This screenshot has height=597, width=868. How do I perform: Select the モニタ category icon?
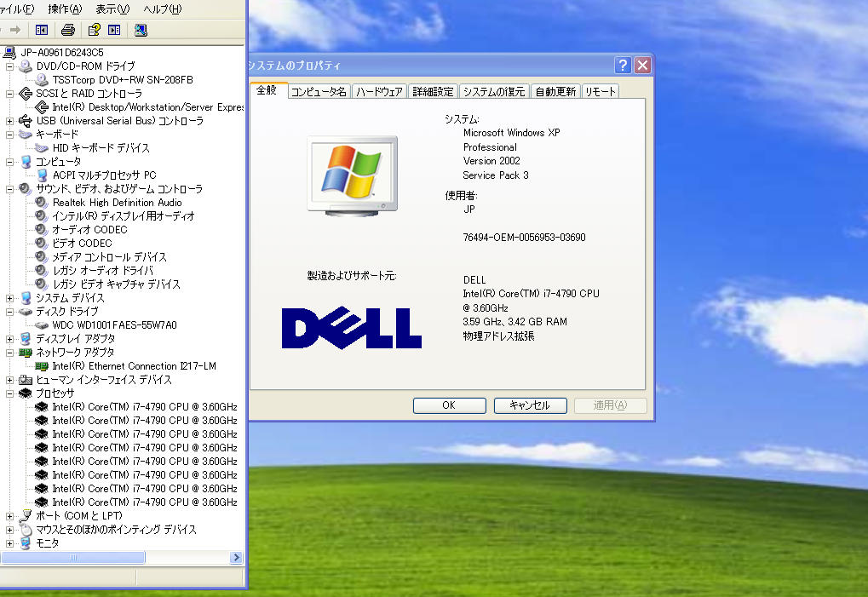(26, 543)
